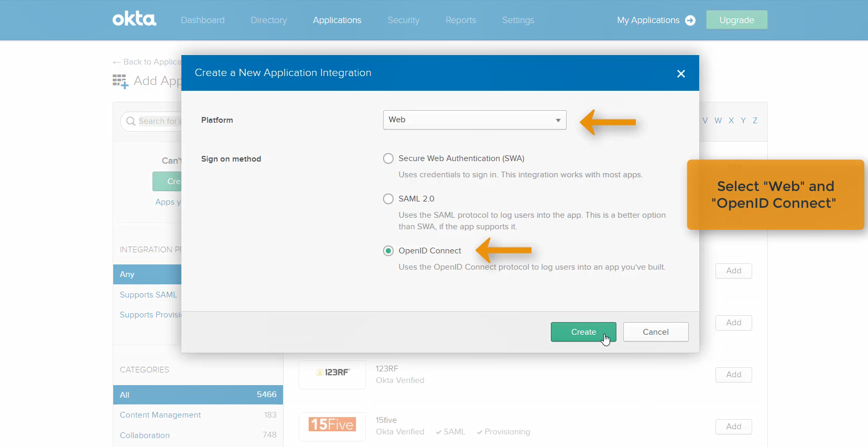Screen dimensions: 868x447
Task: Select the SAML 2.0 radio option
Action: point(388,199)
